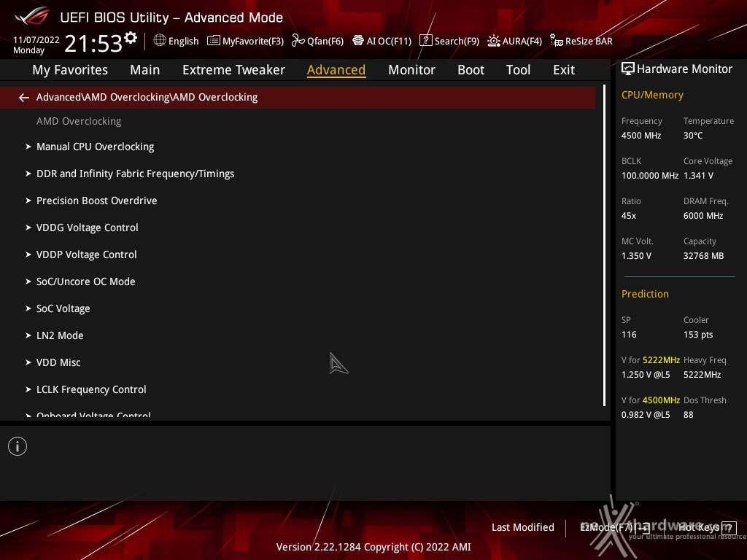Viewport: 747px width, 560px height.
Task: Click the info icon in help panel
Action: click(18, 446)
